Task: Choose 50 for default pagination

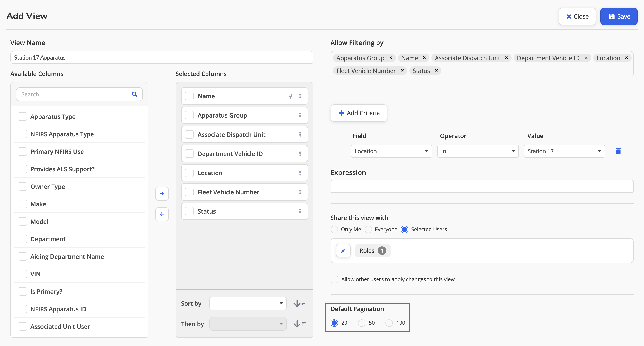Action: [x=361, y=323]
